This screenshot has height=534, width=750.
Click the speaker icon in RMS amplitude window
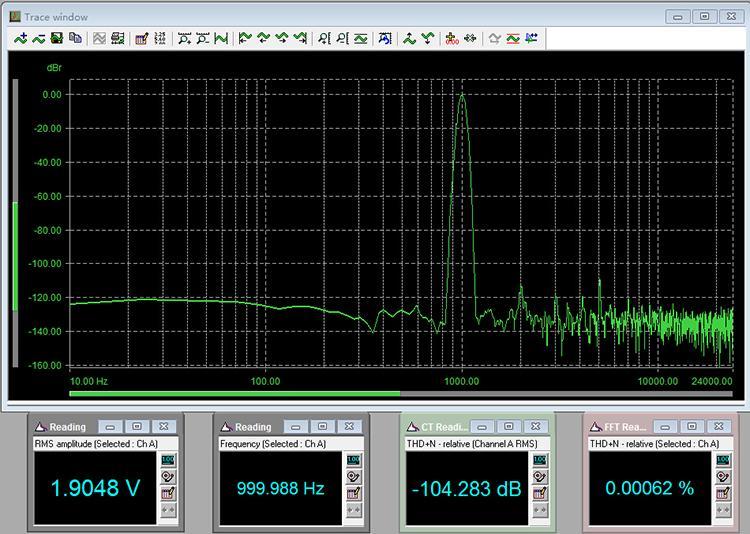coord(167,476)
